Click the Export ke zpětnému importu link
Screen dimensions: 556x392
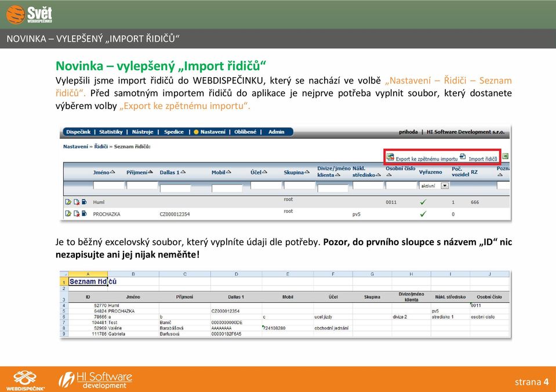click(x=427, y=159)
